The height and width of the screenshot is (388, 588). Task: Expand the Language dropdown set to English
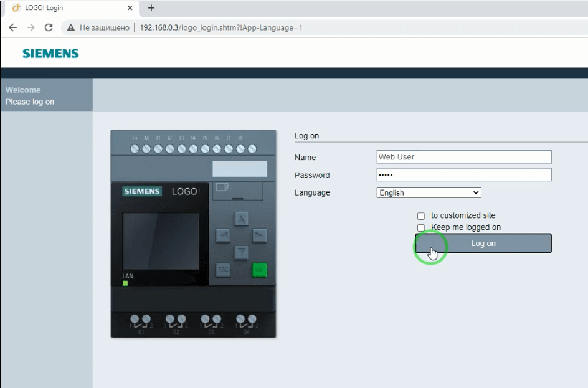click(429, 193)
